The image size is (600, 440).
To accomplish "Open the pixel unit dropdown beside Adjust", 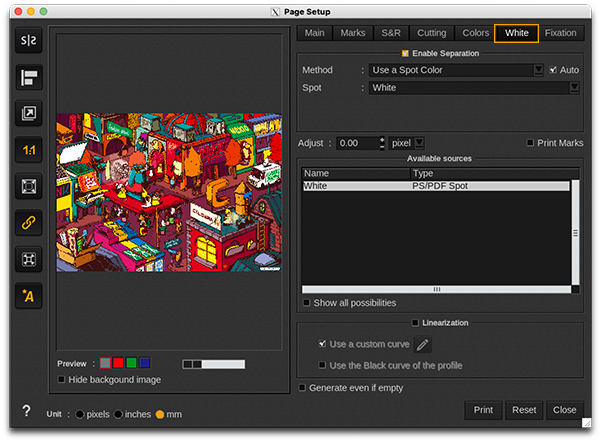I will pyautogui.click(x=407, y=143).
